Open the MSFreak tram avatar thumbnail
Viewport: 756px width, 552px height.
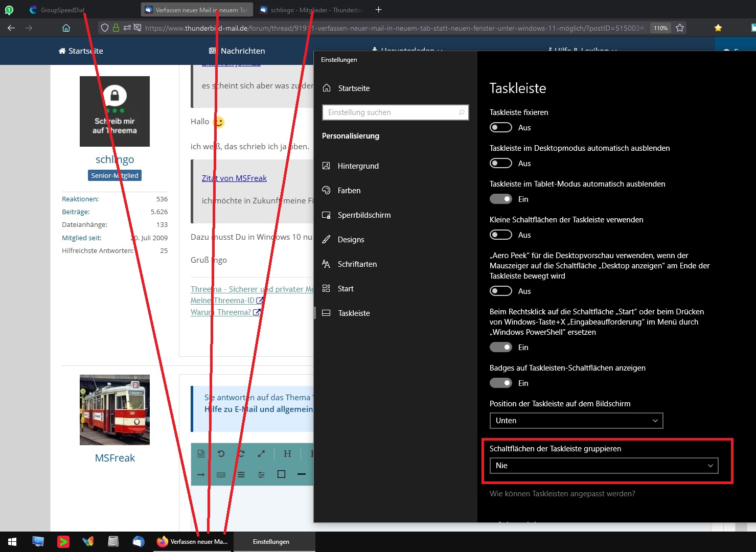pyautogui.click(x=115, y=410)
